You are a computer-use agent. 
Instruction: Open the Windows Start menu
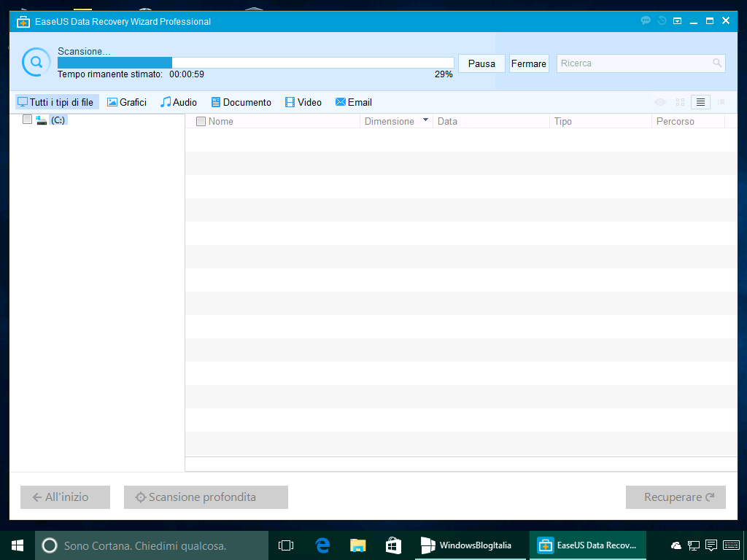click(18, 545)
